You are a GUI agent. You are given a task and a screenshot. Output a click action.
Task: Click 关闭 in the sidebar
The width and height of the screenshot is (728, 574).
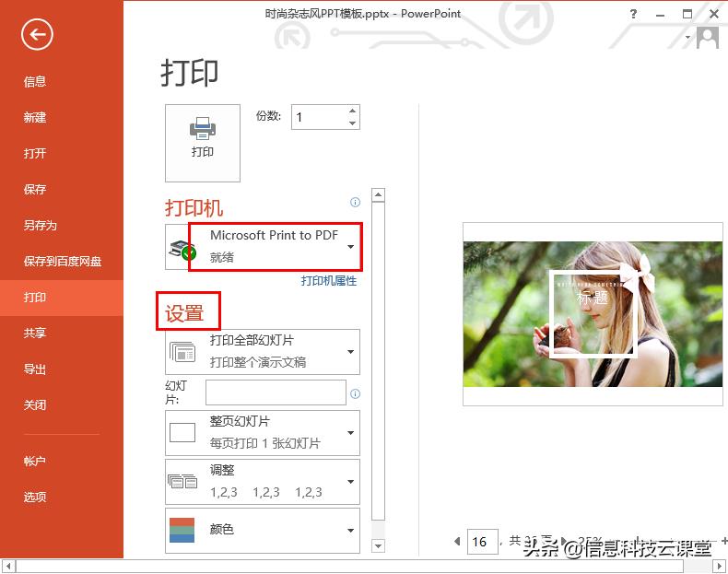pos(35,405)
